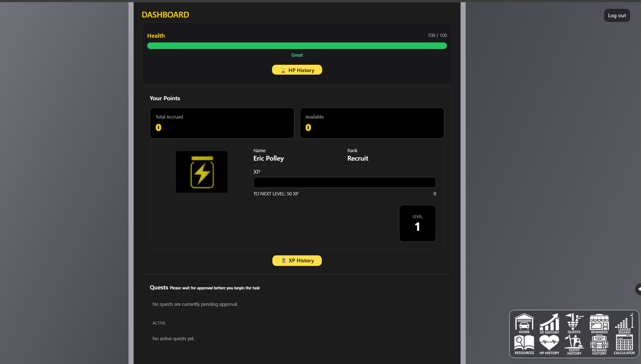This screenshot has height=364, width=641.
Task: Click the yellow HP History button
Action: (297, 70)
